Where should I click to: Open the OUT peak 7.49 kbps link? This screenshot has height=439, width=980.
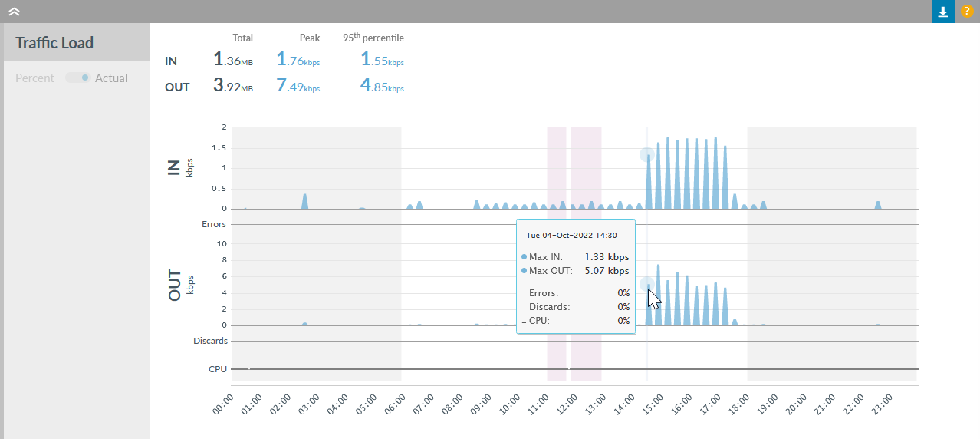(x=298, y=86)
